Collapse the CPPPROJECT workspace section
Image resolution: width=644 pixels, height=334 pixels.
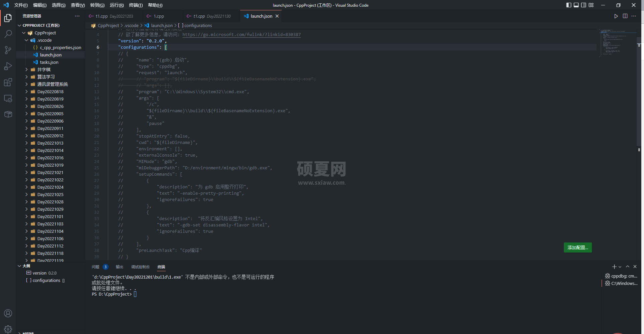click(19, 25)
